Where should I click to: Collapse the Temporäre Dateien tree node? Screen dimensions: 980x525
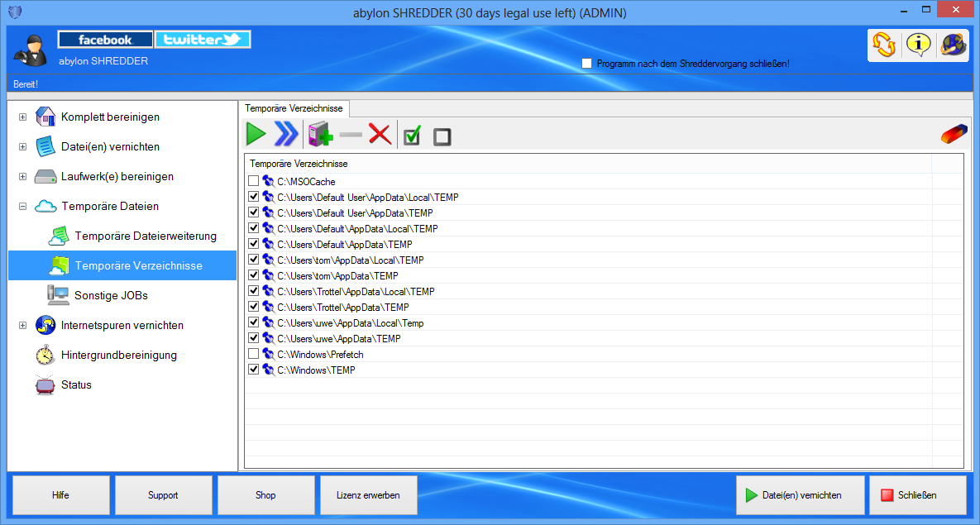pos(22,206)
